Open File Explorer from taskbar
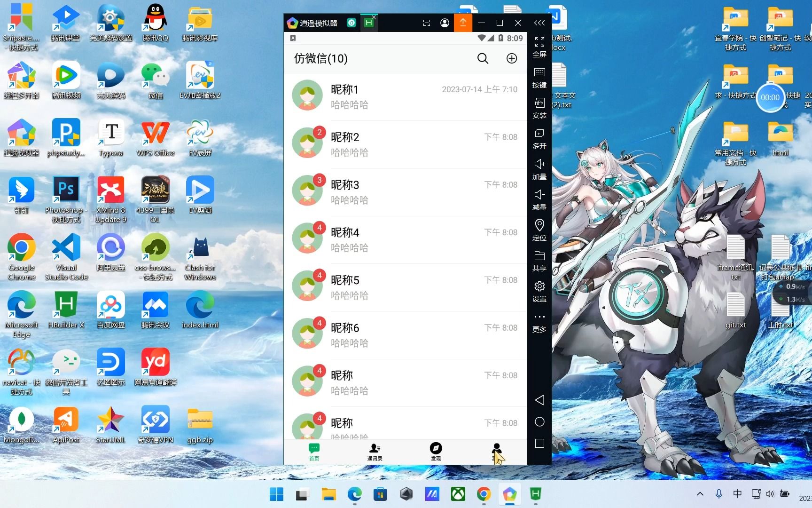The height and width of the screenshot is (508, 812). (x=328, y=494)
